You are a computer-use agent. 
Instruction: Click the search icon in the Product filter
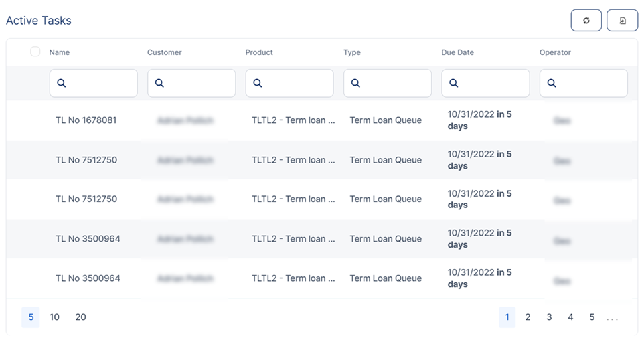click(258, 84)
